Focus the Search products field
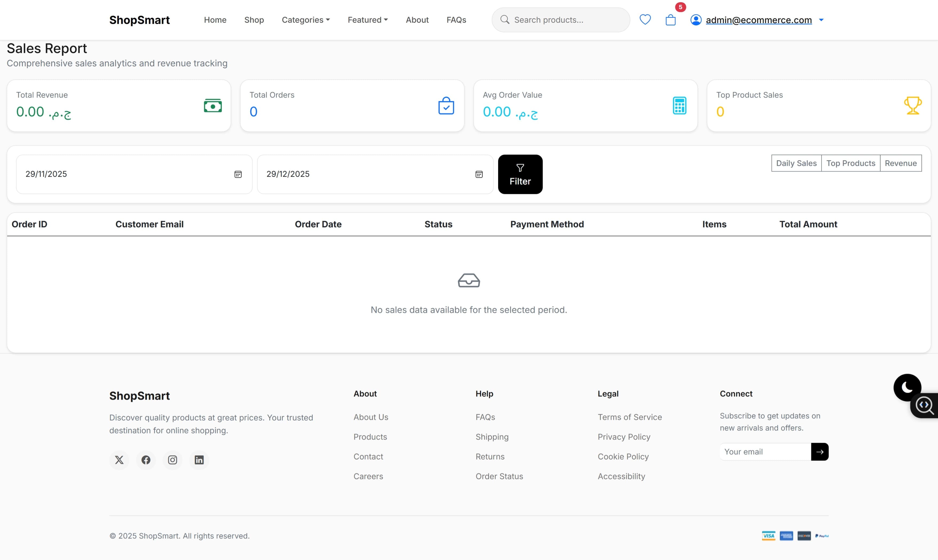The width and height of the screenshot is (938, 560). click(x=561, y=20)
